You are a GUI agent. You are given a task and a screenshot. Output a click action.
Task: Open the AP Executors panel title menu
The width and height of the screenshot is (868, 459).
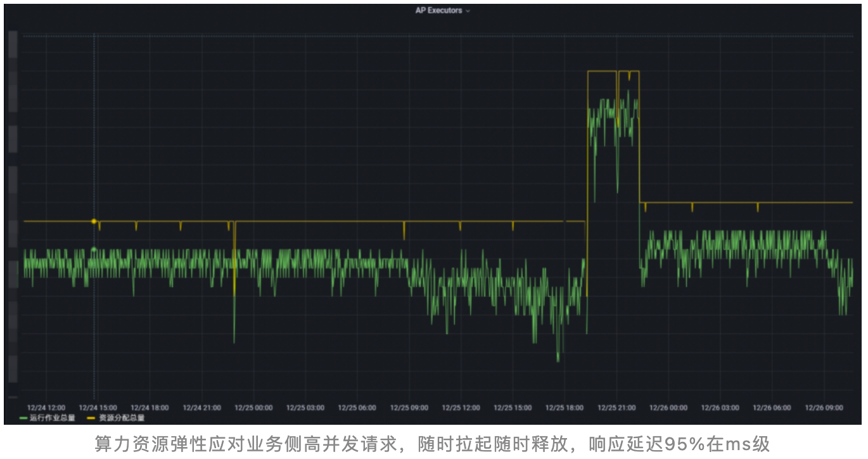438,11
